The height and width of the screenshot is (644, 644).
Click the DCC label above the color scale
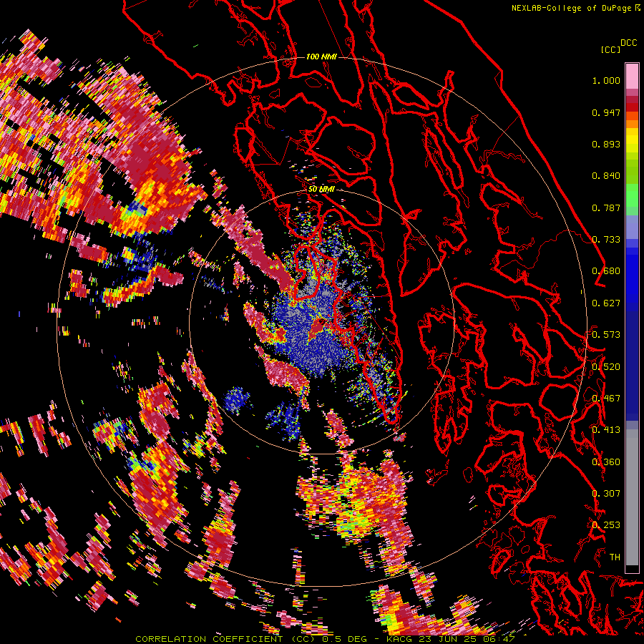click(629, 43)
